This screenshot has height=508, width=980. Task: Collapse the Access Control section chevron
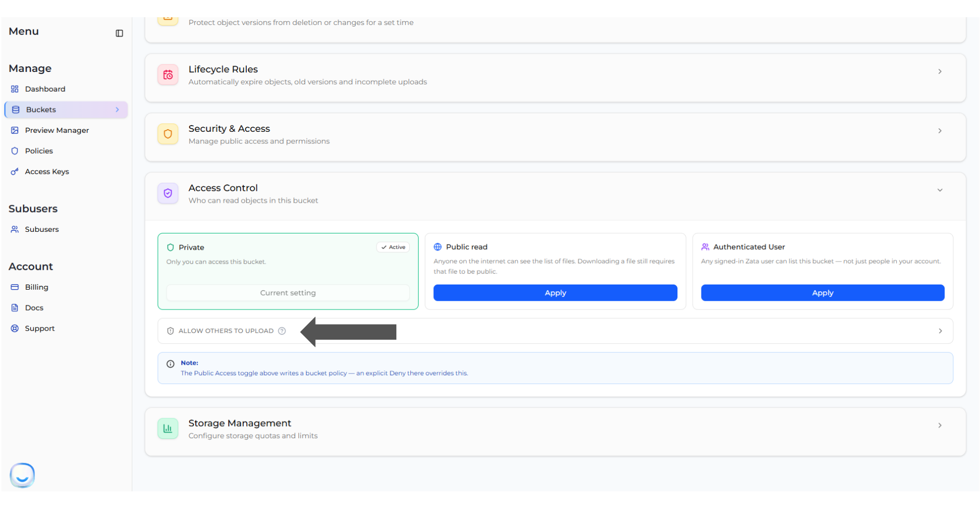pos(940,190)
